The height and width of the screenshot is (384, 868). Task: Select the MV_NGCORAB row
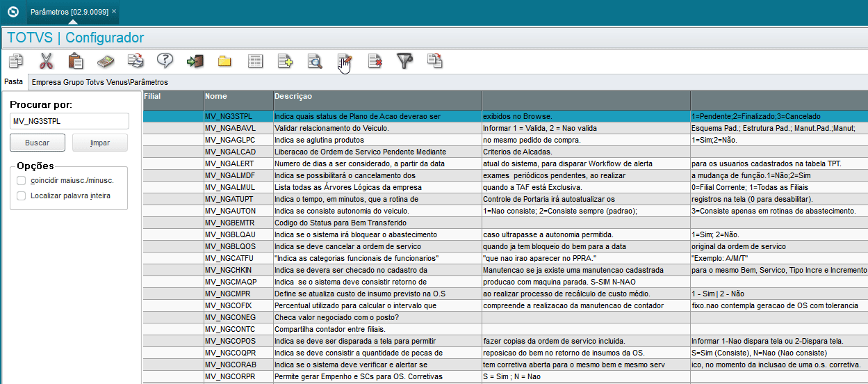tap(505, 365)
